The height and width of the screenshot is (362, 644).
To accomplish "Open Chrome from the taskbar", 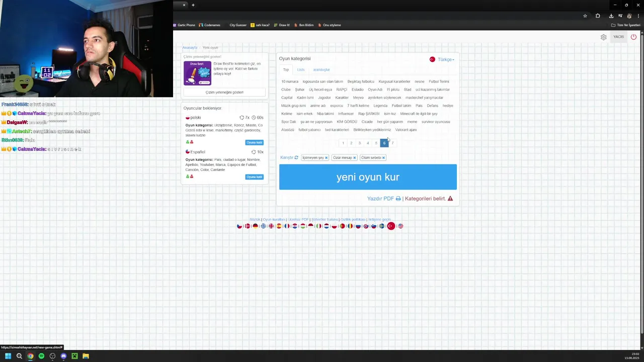I will click(30, 356).
